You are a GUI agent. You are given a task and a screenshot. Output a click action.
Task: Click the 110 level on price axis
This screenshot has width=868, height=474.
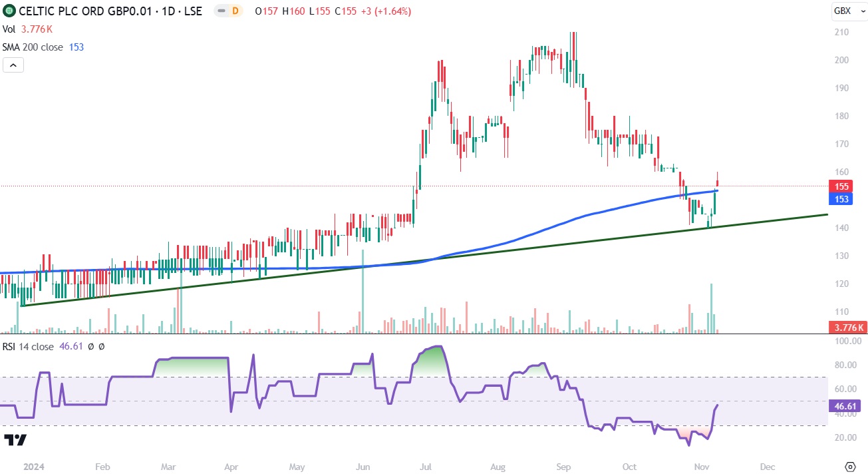pyautogui.click(x=843, y=312)
